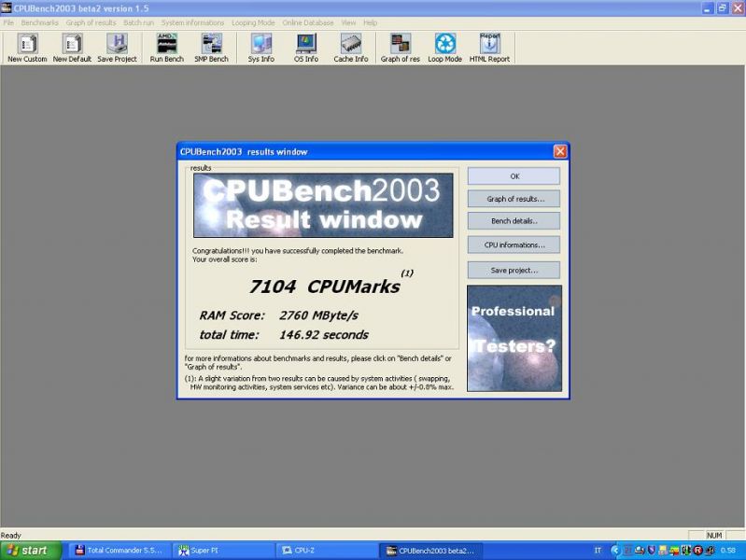Viewport: 746px width, 560px height.
Task: Click the CPUBench2003 Result window banner
Action: (x=323, y=205)
